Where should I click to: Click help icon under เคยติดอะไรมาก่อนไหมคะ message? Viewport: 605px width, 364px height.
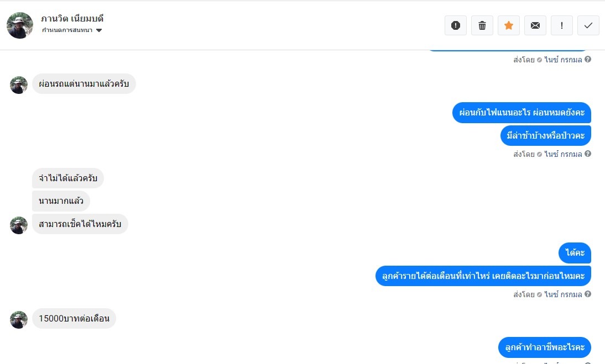(588, 294)
